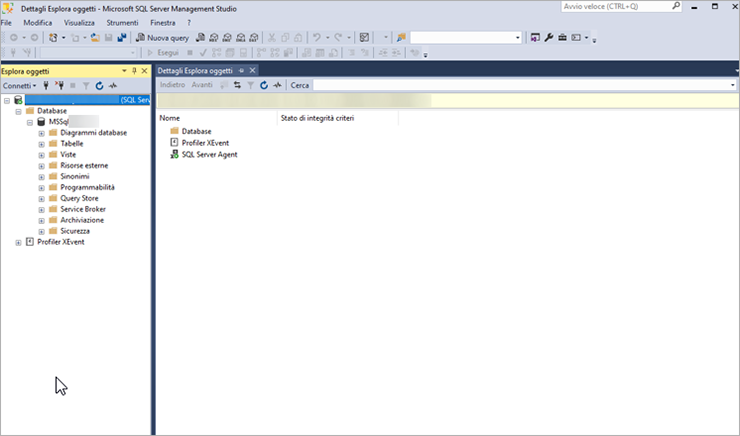This screenshot has height=436, width=740.
Task: Click the save all icon in toolbar
Action: [122, 38]
